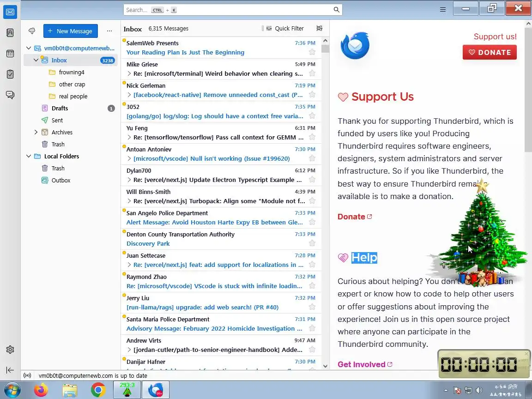Open the Sent folder
The height and width of the screenshot is (399, 532).
(x=71, y=120)
